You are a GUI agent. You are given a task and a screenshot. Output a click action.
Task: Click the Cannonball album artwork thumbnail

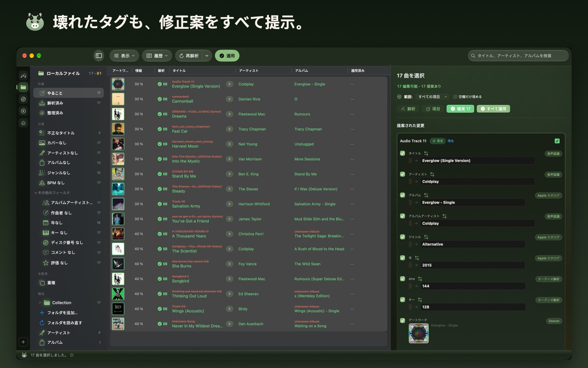pyautogui.click(x=118, y=99)
